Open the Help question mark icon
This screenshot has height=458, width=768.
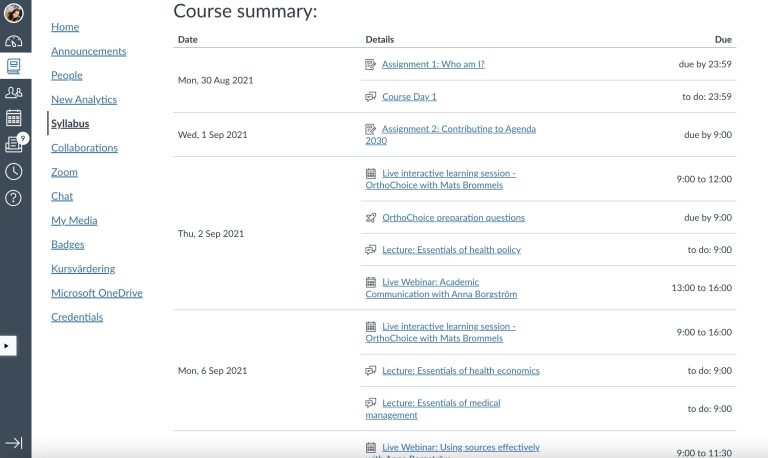14,197
